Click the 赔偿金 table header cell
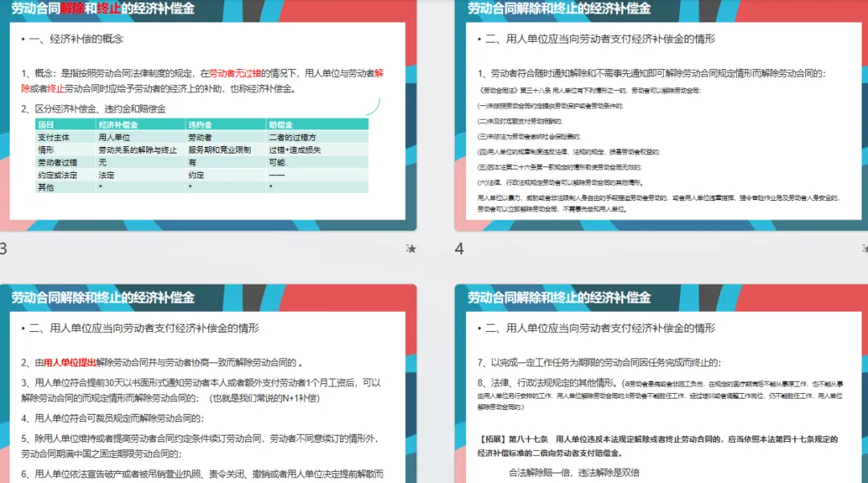The height and width of the screenshot is (483, 868). tap(317, 125)
